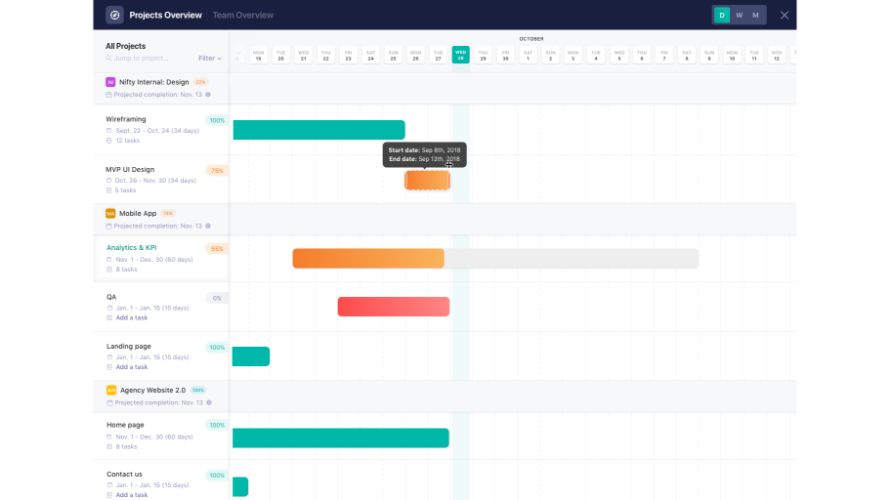Select SAT 1 October date cell
This screenshot has width=890, height=500.
coord(528,55)
